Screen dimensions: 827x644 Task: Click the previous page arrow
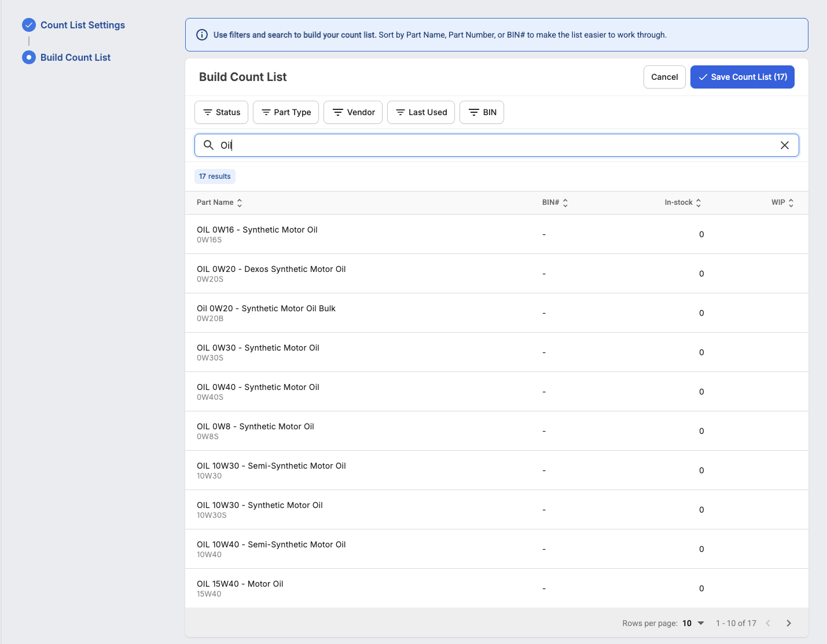768,623
